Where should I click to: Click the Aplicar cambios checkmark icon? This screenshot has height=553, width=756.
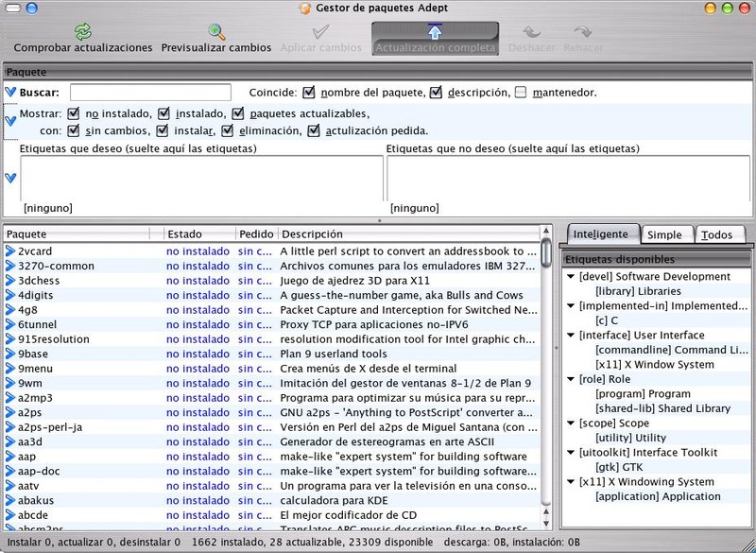pos(320,32)
